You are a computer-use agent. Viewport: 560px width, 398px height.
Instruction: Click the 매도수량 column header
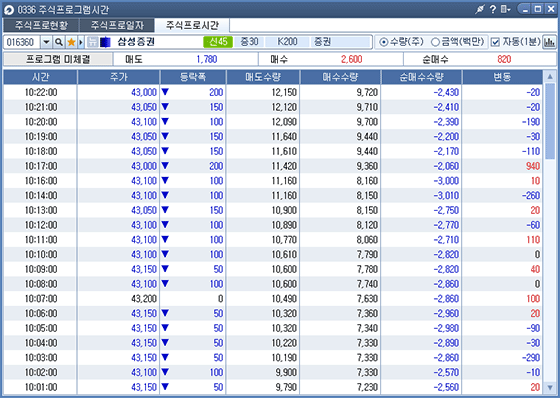click(x=263, y=77)
